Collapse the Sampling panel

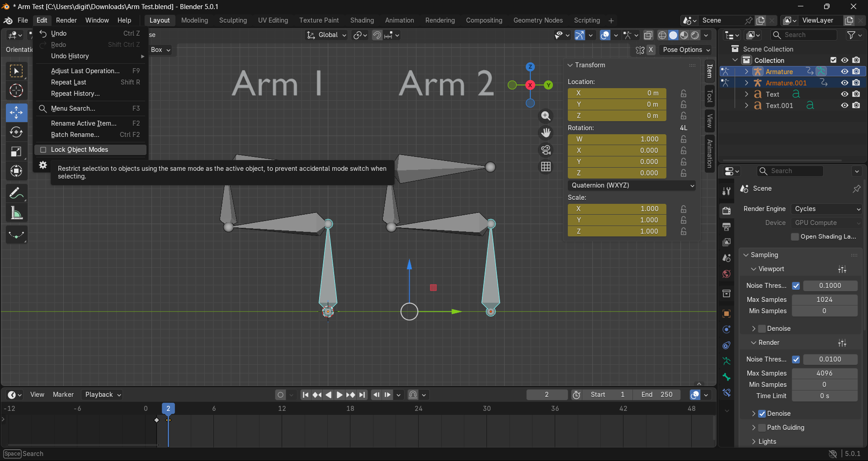[746, 255]
